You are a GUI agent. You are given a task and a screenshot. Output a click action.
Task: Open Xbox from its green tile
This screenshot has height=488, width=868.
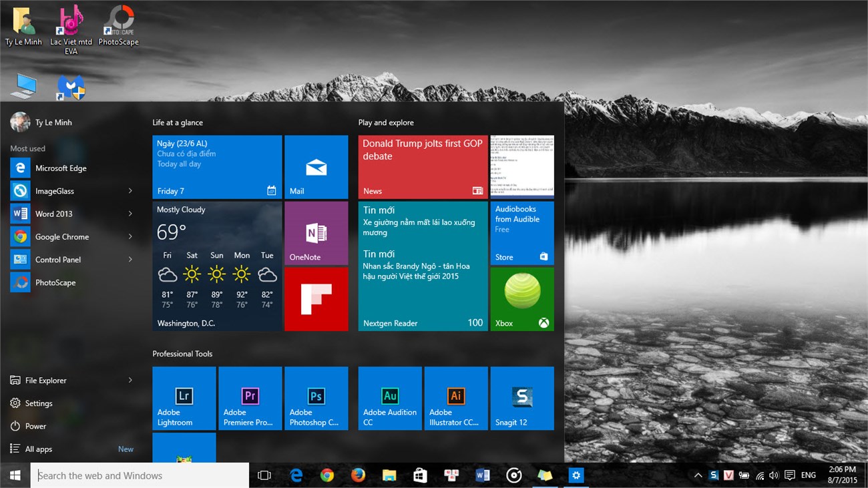click(522, 298)
